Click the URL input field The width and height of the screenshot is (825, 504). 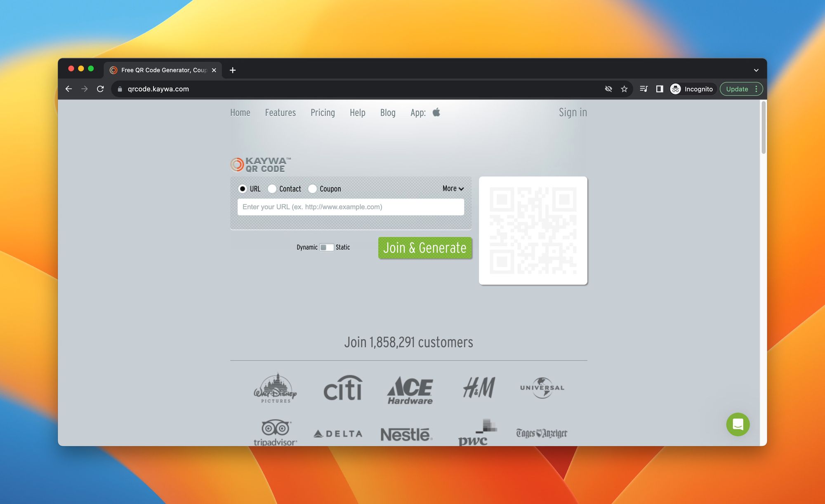click(x=350, y=206)
